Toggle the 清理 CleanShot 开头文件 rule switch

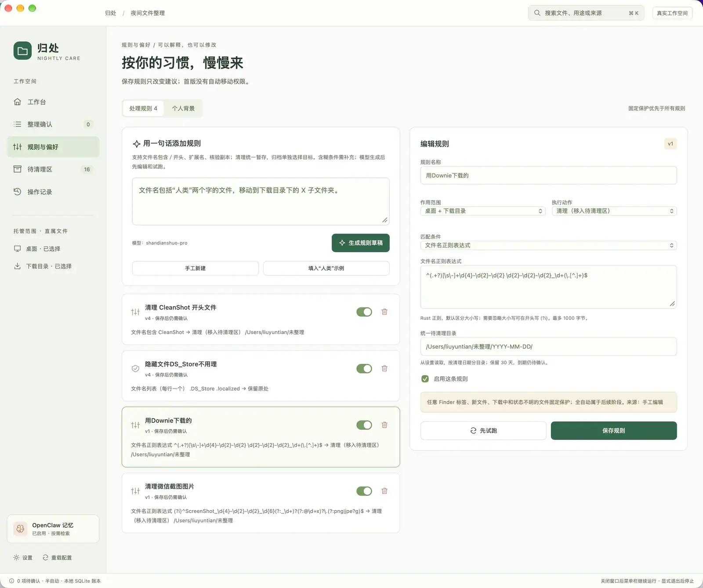364,312
